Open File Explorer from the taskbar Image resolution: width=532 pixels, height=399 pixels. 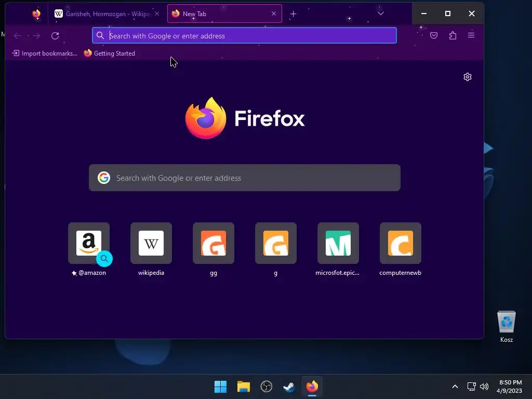(243, 387)
